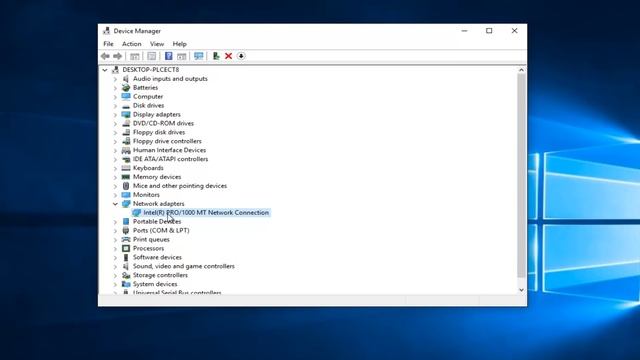Minimize the Device Manager window

[464, 31]
